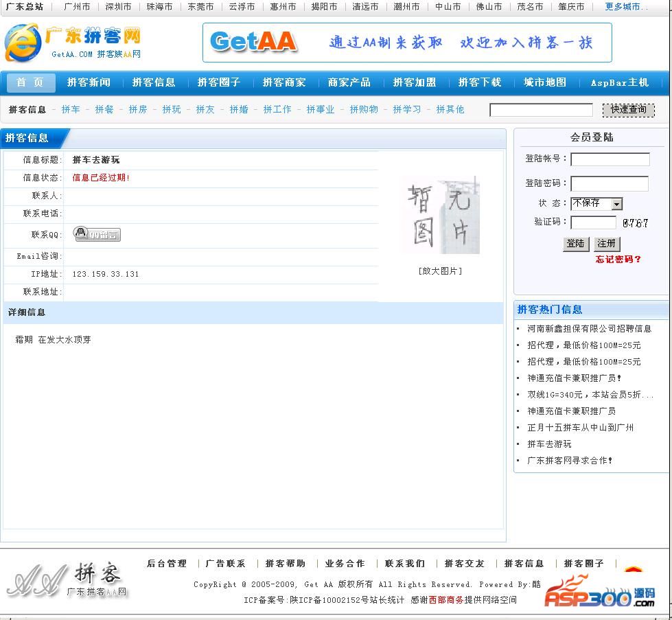Filter by 拼房 category
Viewport: 672px width, 620px height.
[138, 109]
